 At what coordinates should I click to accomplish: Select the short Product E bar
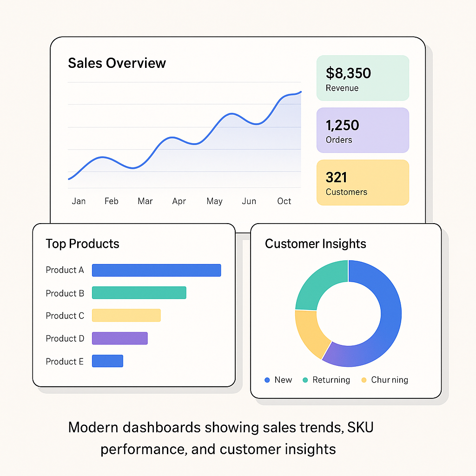pos(107,361)
